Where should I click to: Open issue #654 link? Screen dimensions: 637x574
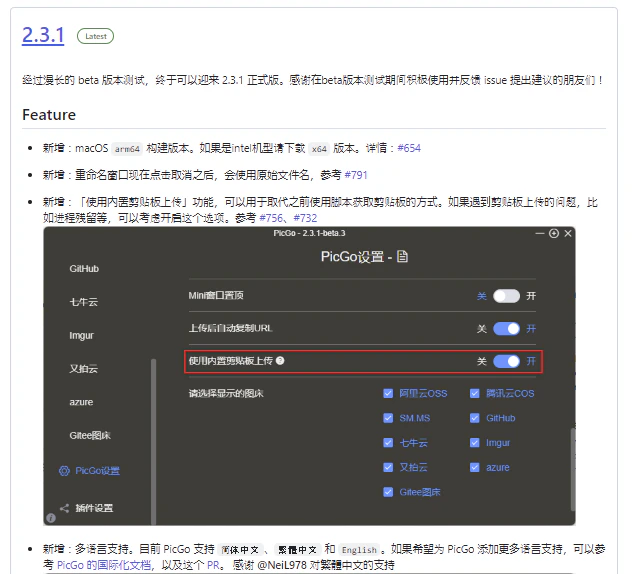[409, 148]
